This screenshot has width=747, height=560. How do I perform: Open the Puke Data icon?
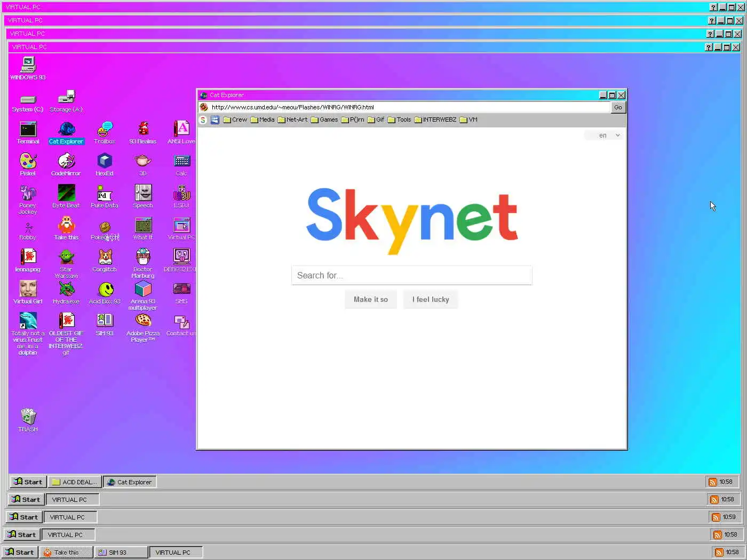point(105,197)
